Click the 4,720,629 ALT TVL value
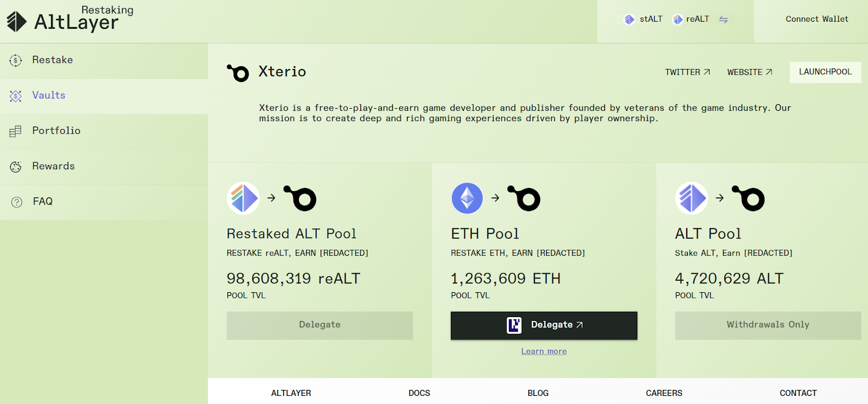Screen dimensions: 868x404 [x=729, y=279]
